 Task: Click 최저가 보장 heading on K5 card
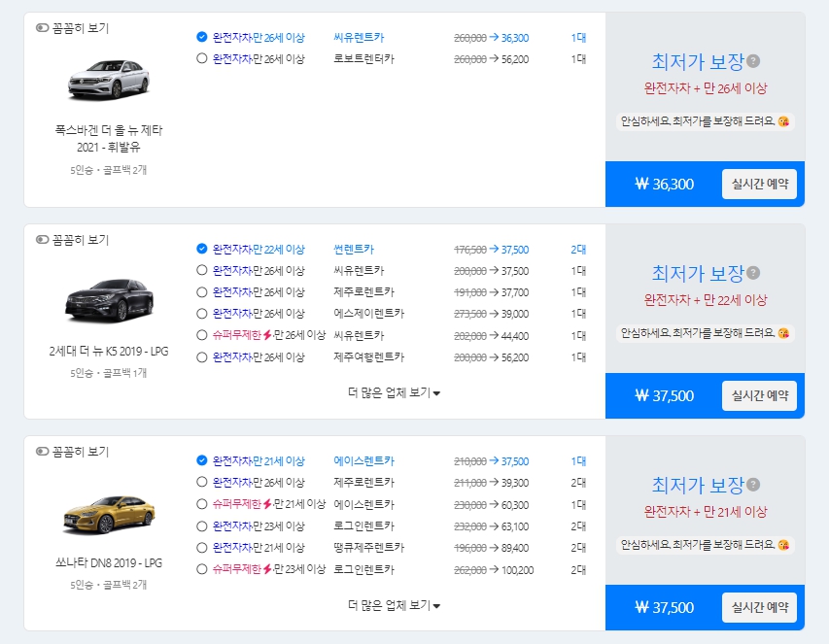pyautogui.click(x=698, y=274)
